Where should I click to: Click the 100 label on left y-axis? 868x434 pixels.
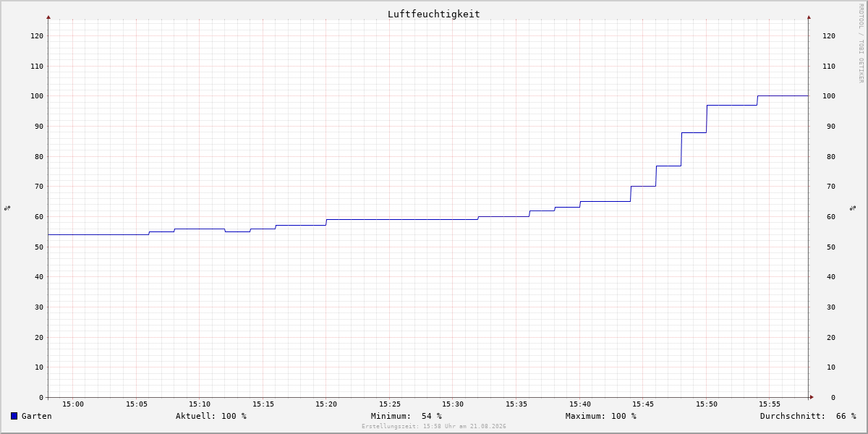37,96
